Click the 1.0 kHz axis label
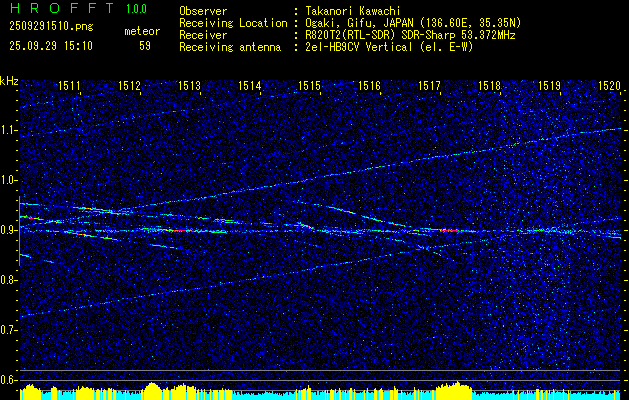This screenshot has height=400, width=629. coord(9,180)
